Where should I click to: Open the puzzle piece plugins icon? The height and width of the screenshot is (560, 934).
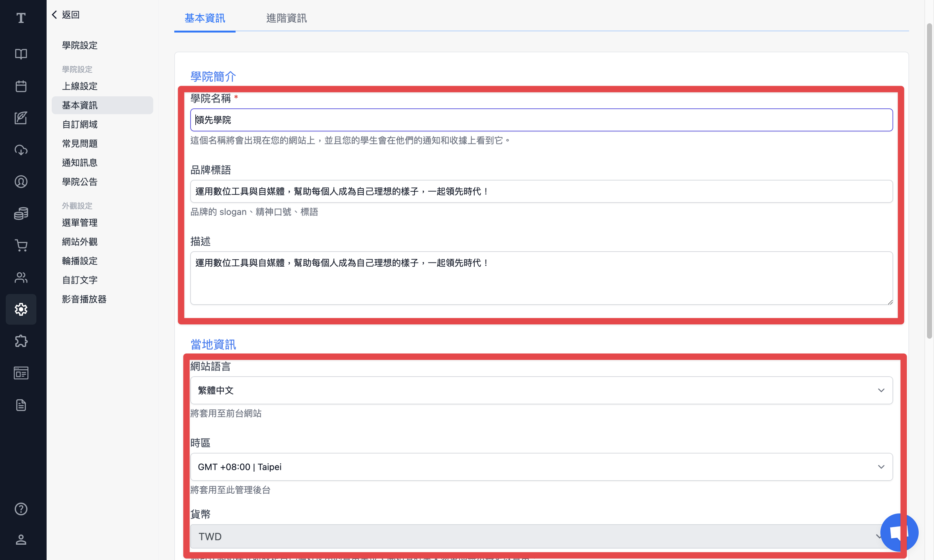pyautogui.click(x=21, y=341)
